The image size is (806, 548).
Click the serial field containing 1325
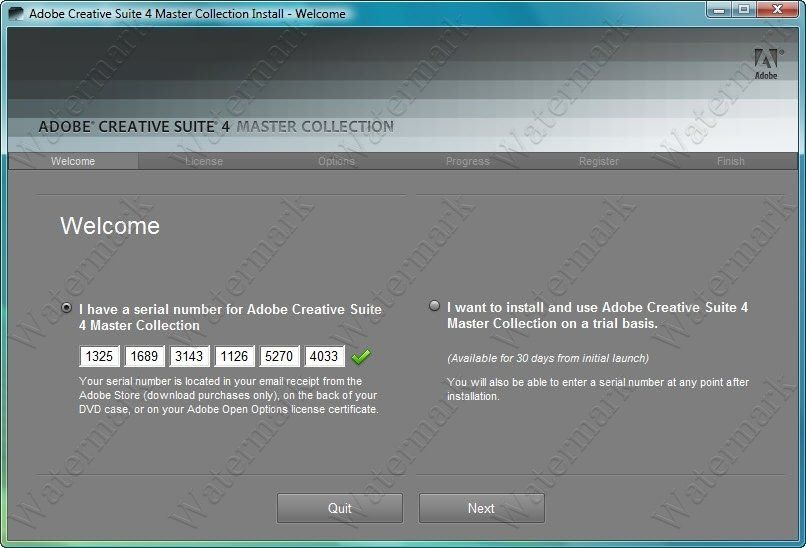pos(99,356)
